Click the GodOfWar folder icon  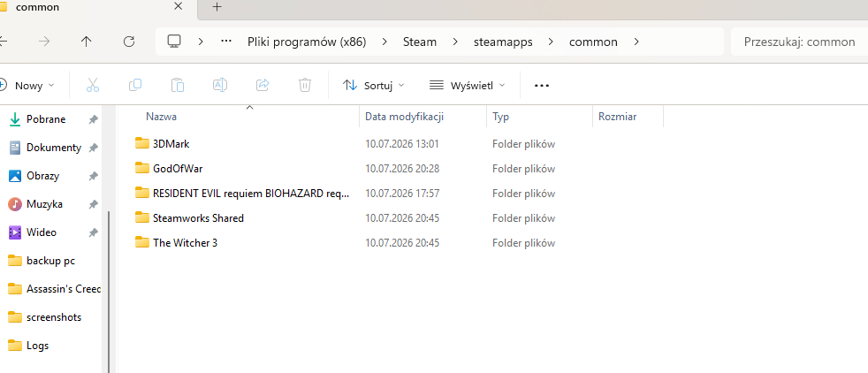click(142, 168)
